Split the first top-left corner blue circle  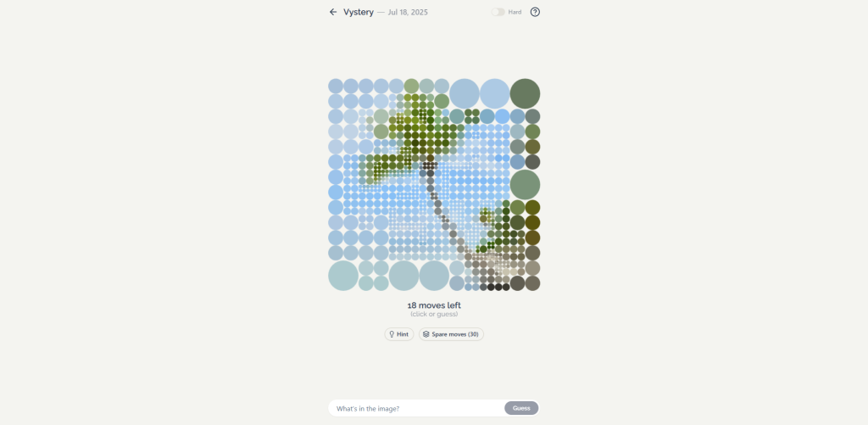coord(336,86)
